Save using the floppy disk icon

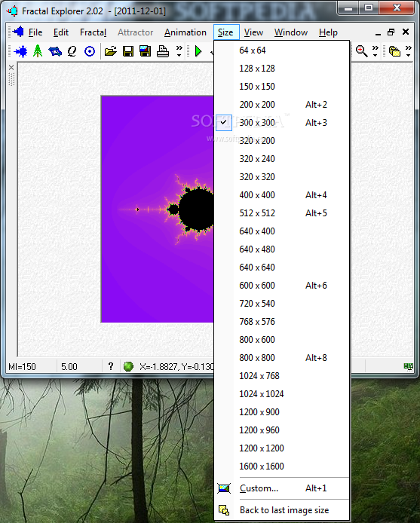pyautogui.click(x=128, y=51)
